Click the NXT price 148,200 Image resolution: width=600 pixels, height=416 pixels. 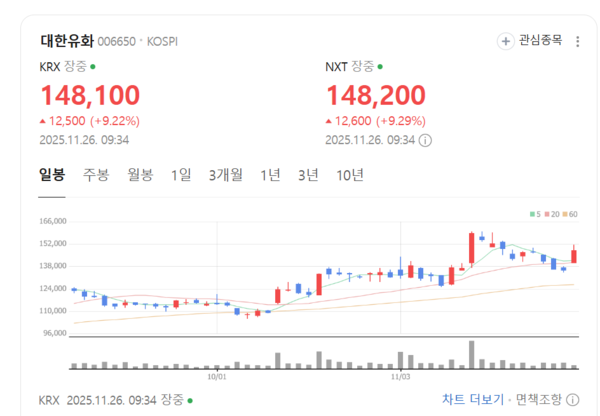click(x=376, y=95)
